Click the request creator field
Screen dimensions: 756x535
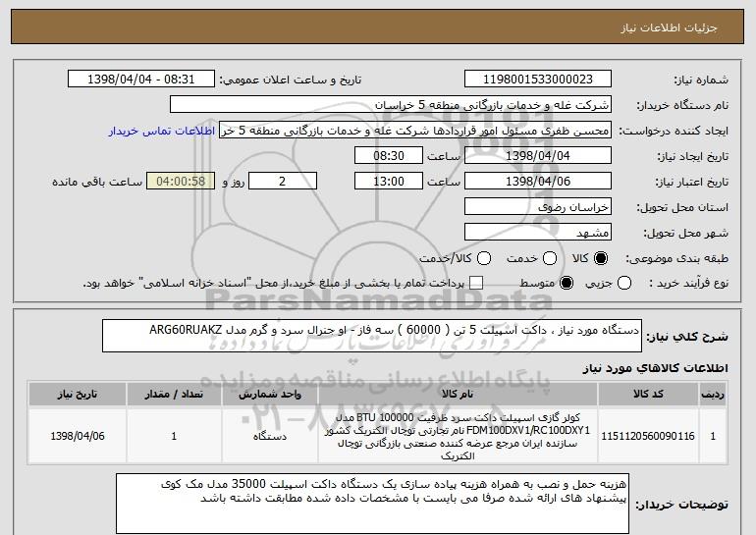pyautogui.click(x=415, y=131)
